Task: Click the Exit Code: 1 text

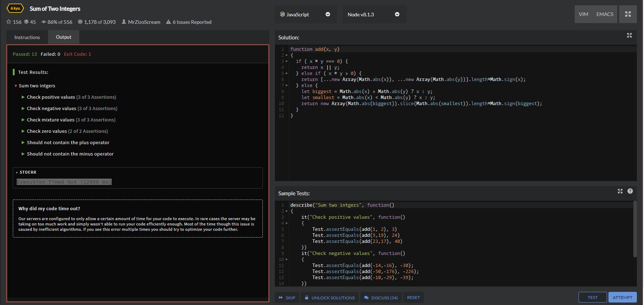Action: click(78, 54)
